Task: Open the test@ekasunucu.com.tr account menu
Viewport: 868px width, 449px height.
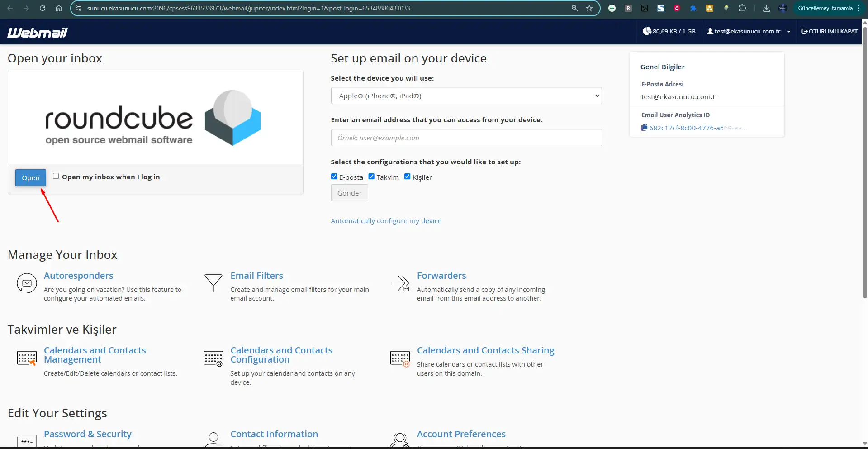Action: pyautogui.click(x=749, y=31)
